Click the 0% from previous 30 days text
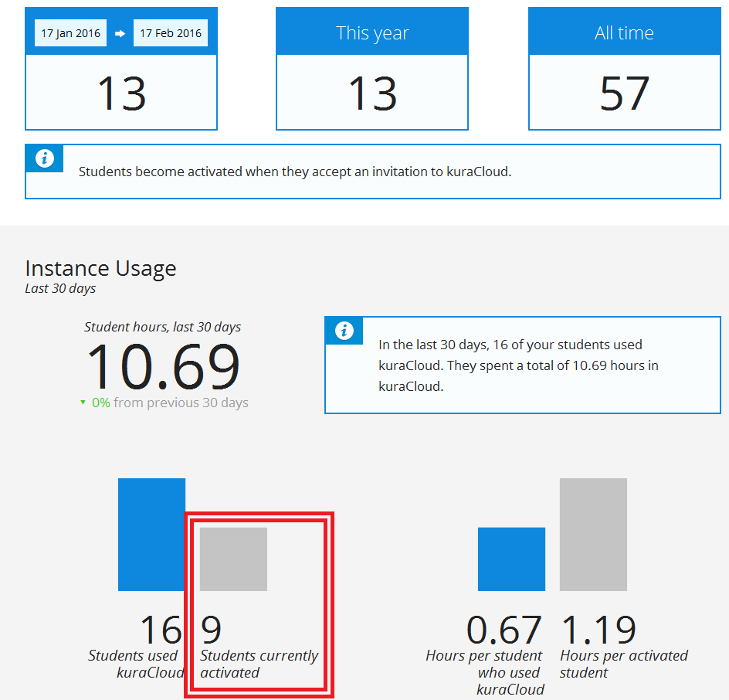The width and height of the screenshot is (729, 700). [170, 403]
